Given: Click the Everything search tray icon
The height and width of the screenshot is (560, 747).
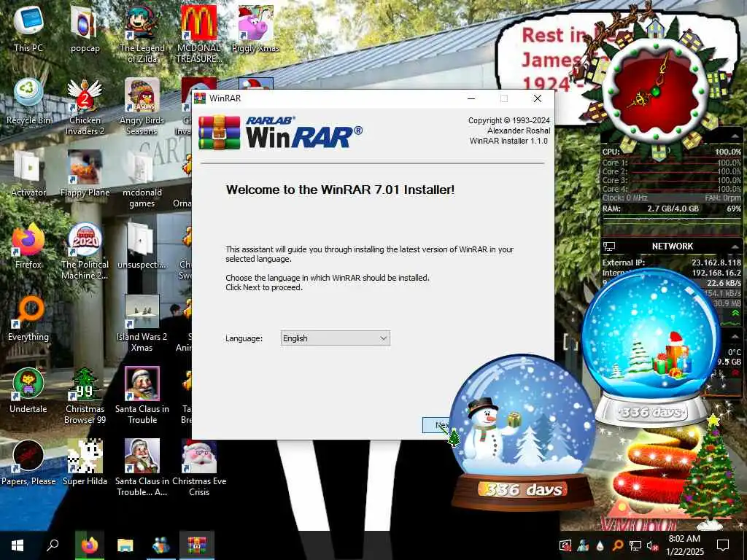Looking at the screenshot, I should tap(617, 545).
